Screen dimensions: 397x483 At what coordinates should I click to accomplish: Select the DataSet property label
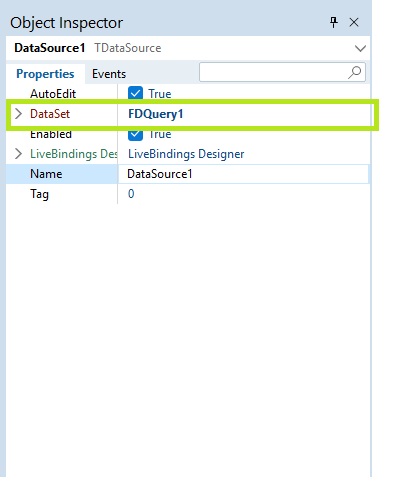(50, 114)
